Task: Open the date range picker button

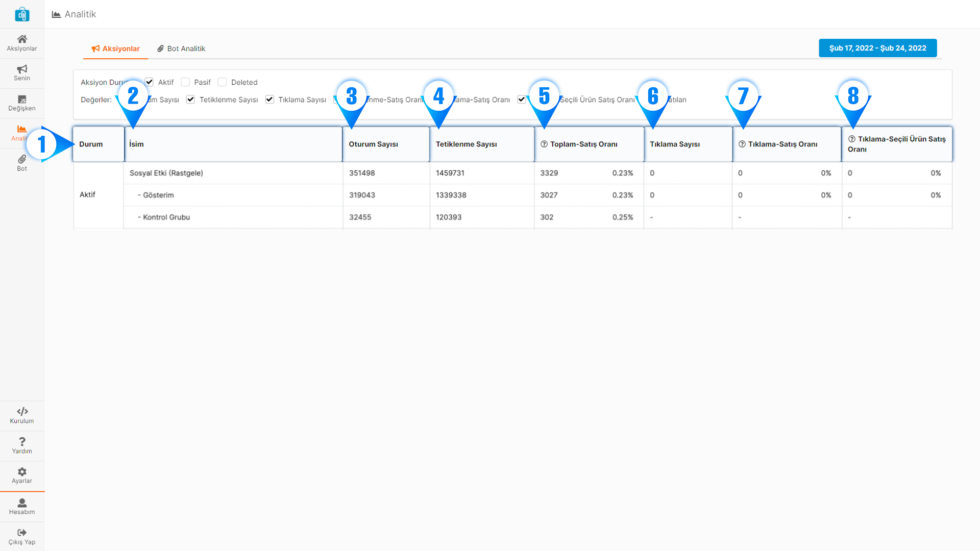Action: [877, 48]
